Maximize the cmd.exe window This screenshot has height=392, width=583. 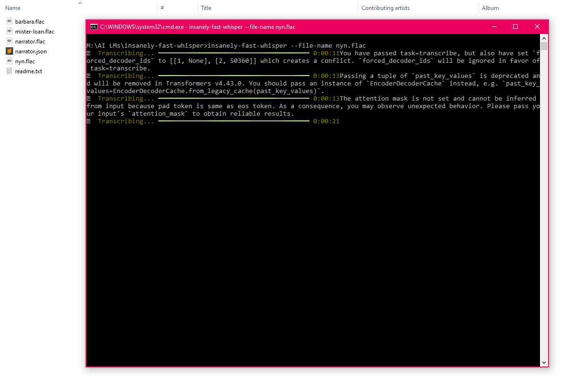pyautogui.click(x=515, y=27)
